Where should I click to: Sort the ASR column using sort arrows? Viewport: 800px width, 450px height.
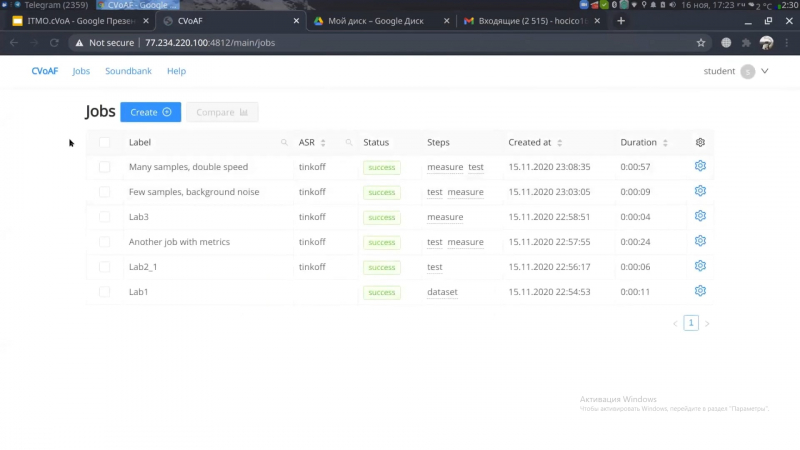tap(323, 143)
